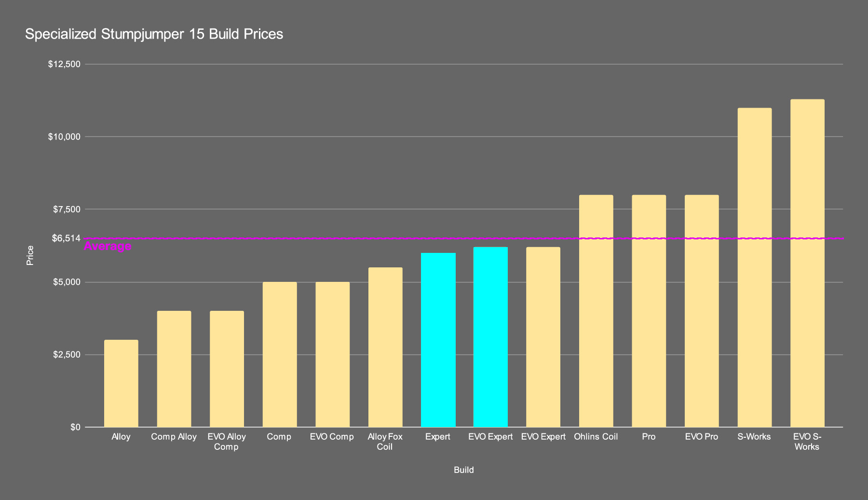Click the magenta "Average" label
868x500 pixels.
[108, 247]
